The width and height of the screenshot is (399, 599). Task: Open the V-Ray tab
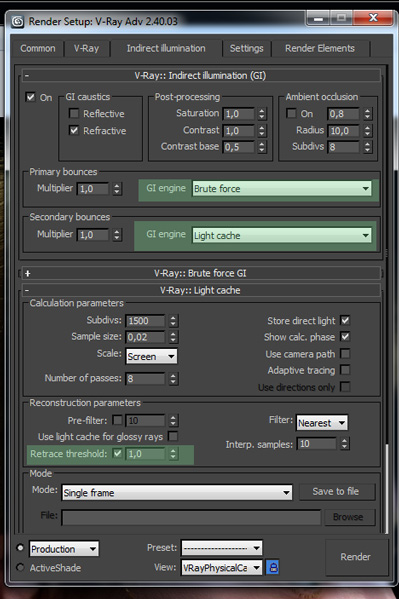tap(86, 49)
